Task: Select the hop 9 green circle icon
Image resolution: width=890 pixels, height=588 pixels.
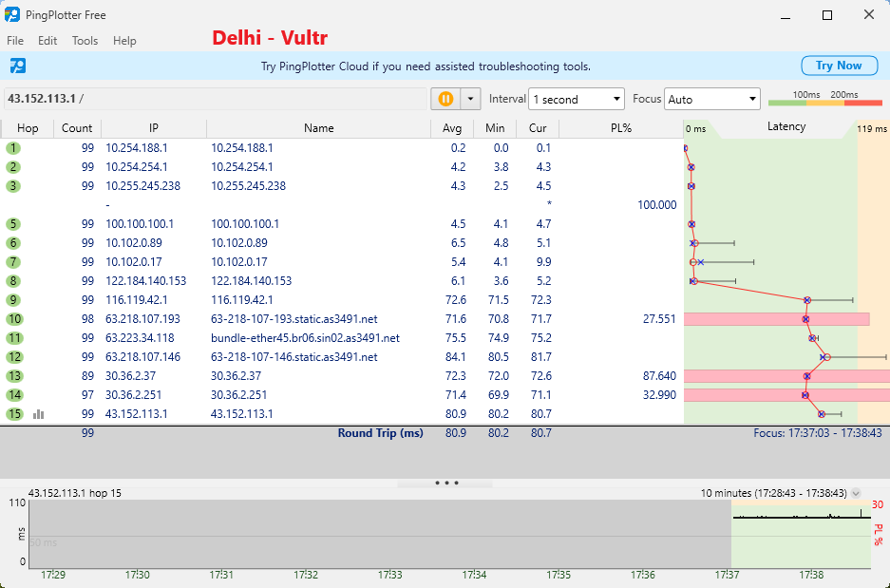Action: [13, 300]
